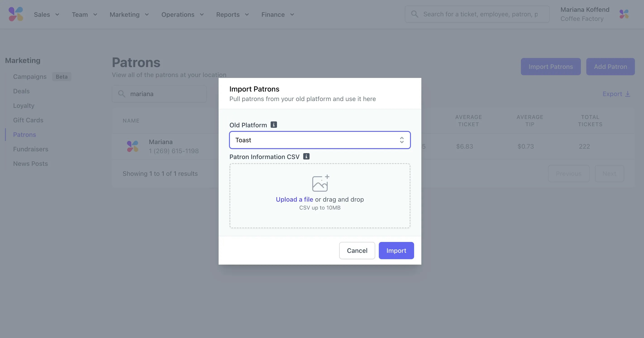Click the Import Patrons button on the page

551,67
